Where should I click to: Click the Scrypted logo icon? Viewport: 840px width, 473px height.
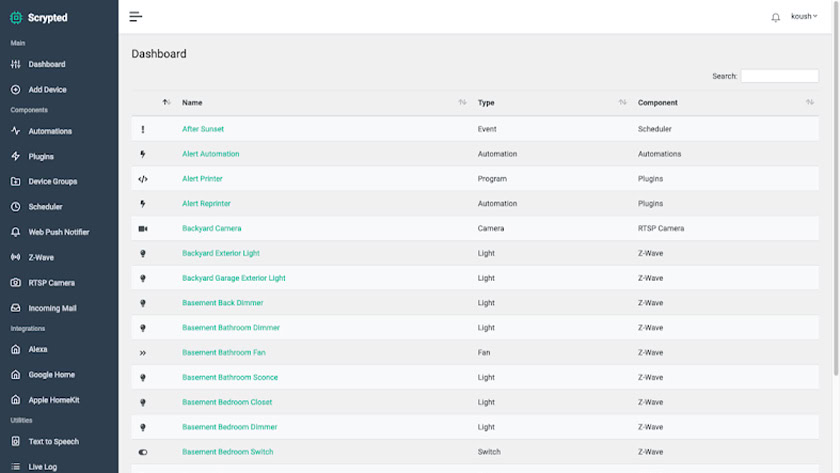pos(16,18)
